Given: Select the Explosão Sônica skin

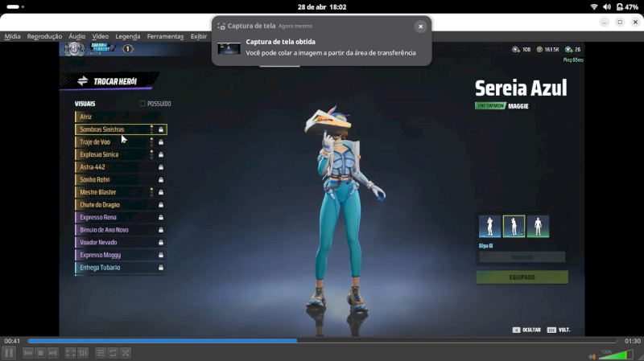Looking at the screenshot, I should [x=121, y=154].
